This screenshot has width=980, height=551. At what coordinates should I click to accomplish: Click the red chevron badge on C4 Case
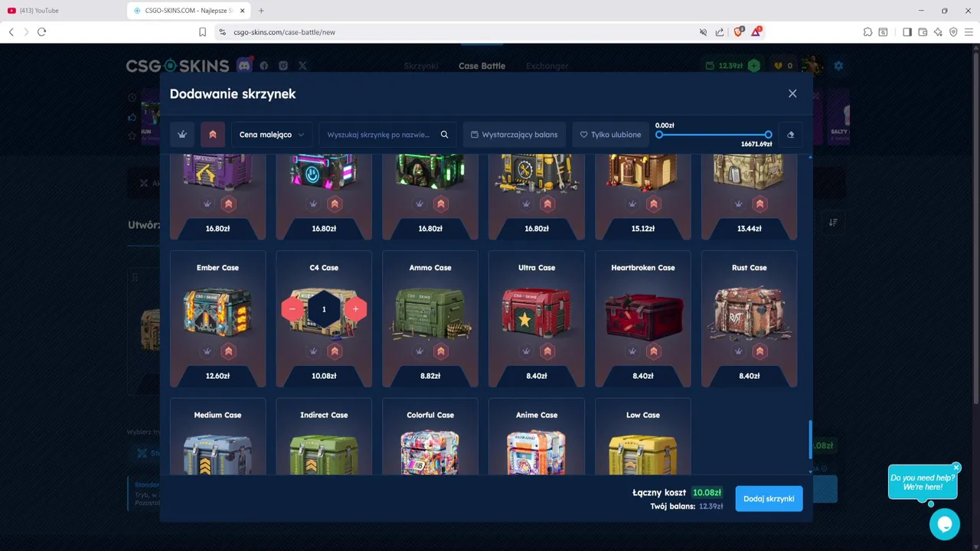coord(335,351)
